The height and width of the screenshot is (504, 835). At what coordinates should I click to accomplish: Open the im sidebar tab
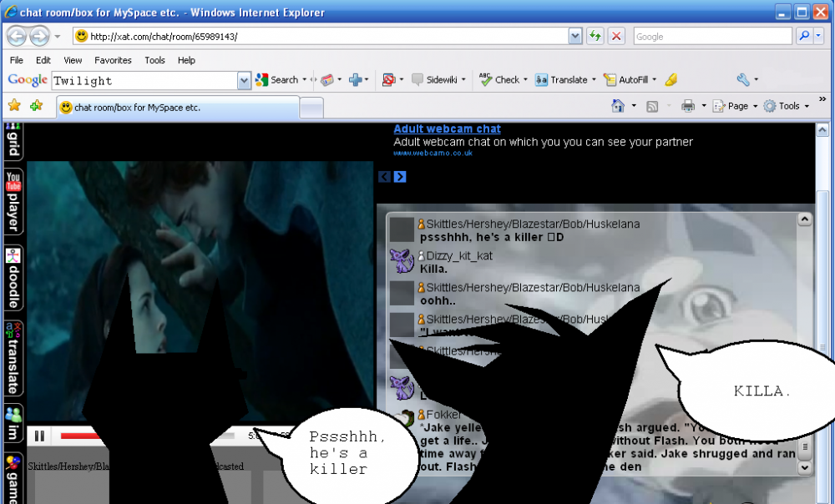[13, 424]
